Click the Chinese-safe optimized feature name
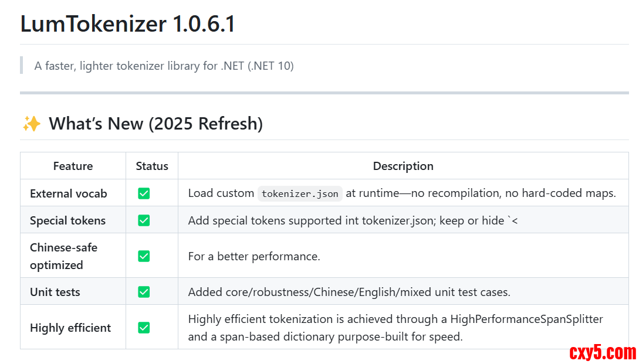This screenshot has width=639, height=364. pos(63,256)
